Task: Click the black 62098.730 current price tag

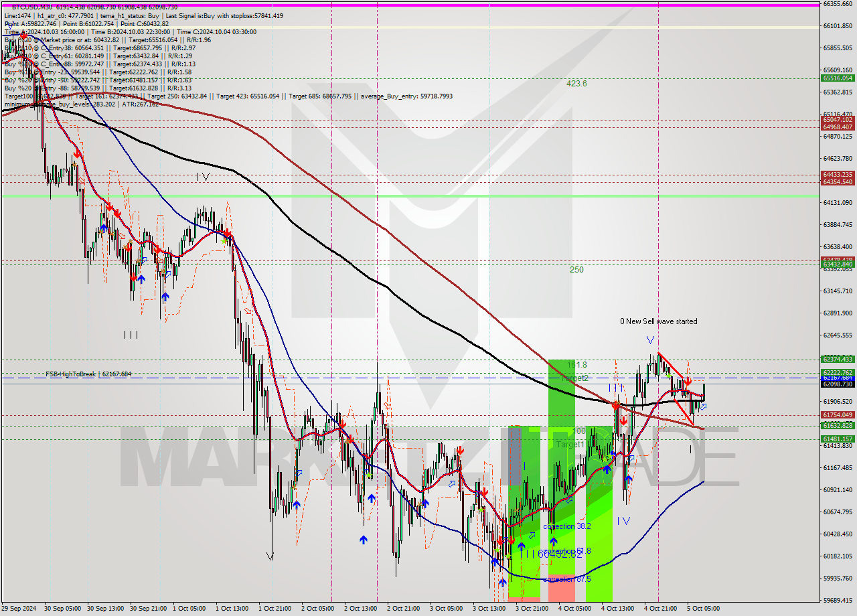Action: click(x=838, y=384)
